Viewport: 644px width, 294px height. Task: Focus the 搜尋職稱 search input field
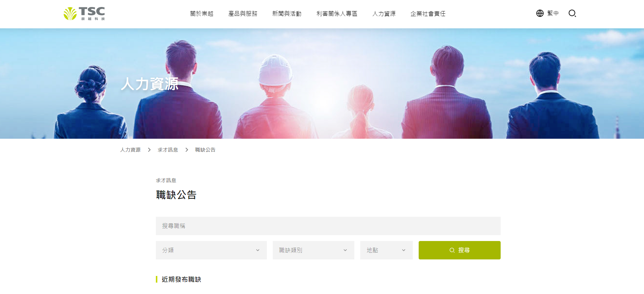328,226
